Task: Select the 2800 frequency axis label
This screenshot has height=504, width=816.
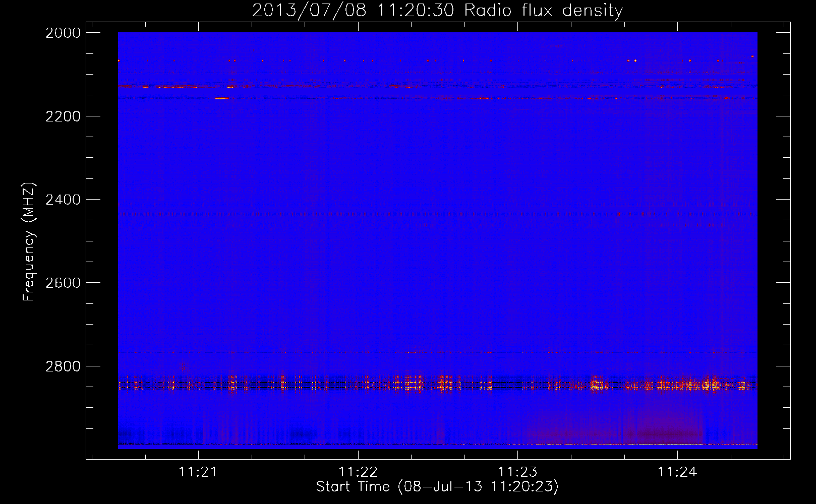Action: [63, 366]
